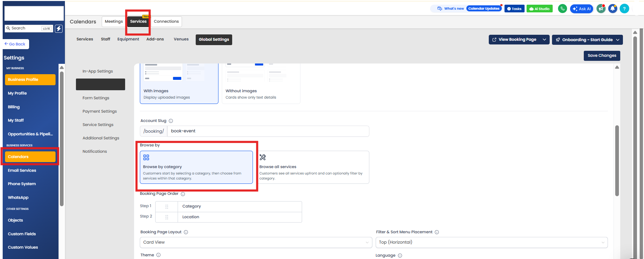Image resolution: width=644 pixels, height=259 pixels.
Task: Switch to the Connections tab
Action: (x=166, y=22)
